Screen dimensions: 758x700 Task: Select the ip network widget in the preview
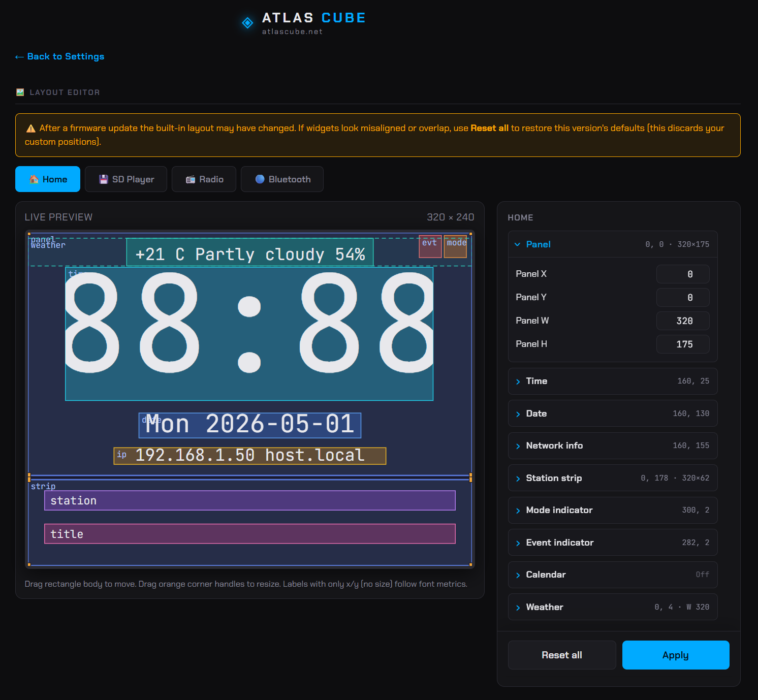coord(250,456)
